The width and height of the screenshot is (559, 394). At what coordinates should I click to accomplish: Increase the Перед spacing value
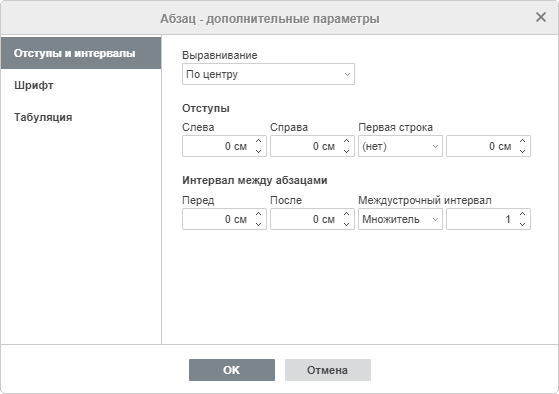click(x=259, y=214)
